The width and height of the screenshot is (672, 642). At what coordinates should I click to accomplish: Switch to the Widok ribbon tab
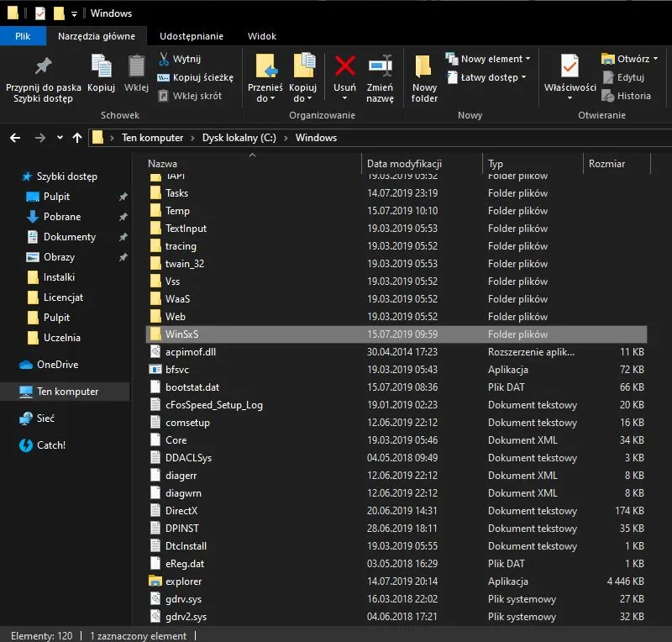(261, 35)
